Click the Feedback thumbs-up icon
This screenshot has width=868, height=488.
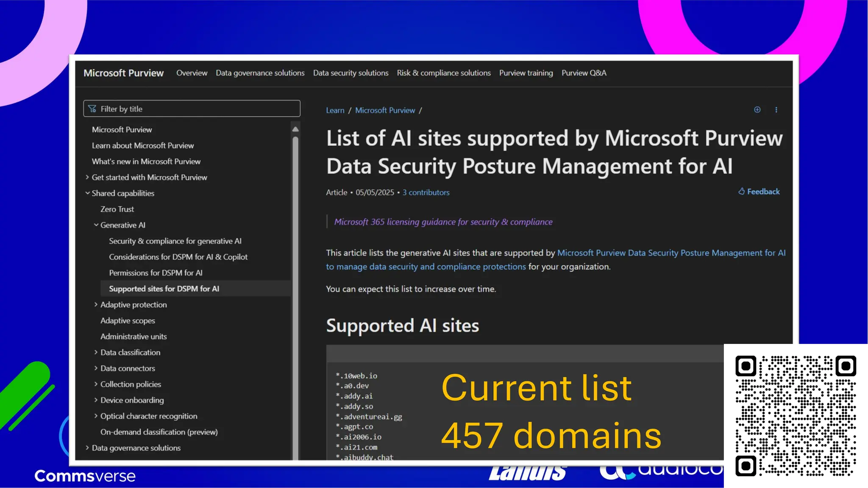pyautogui.click(x=741, y=191)
